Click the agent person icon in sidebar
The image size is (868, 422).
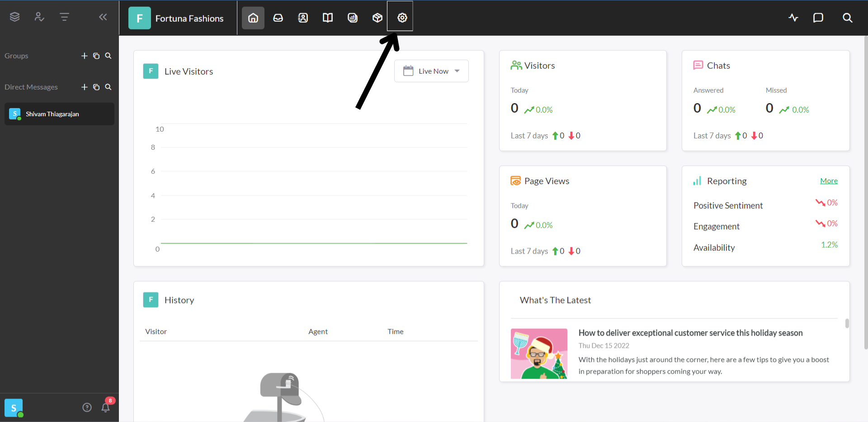coord(39,17)
